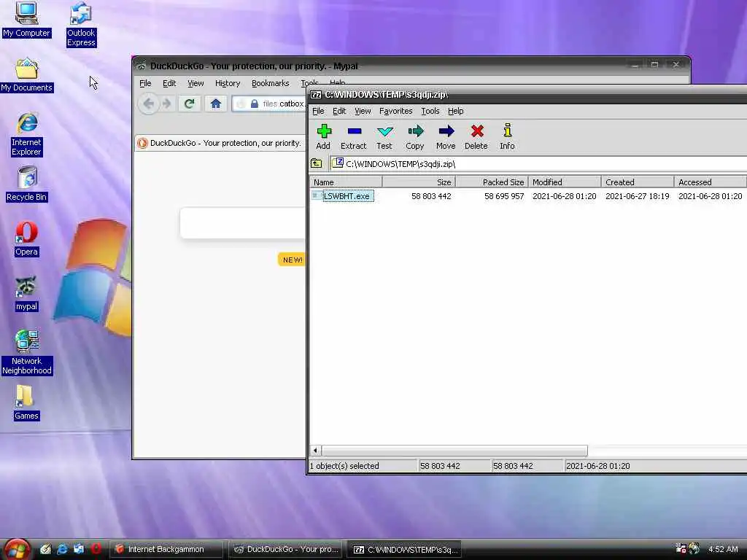
Task: Click the Start button orb
Action: (17, 549)
